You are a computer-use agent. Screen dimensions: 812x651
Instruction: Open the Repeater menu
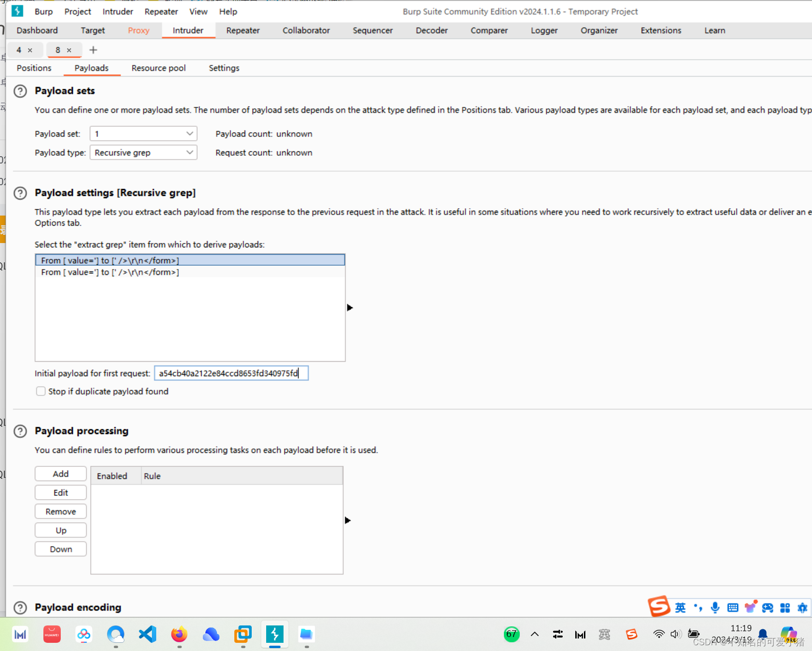tap(161, 12)
